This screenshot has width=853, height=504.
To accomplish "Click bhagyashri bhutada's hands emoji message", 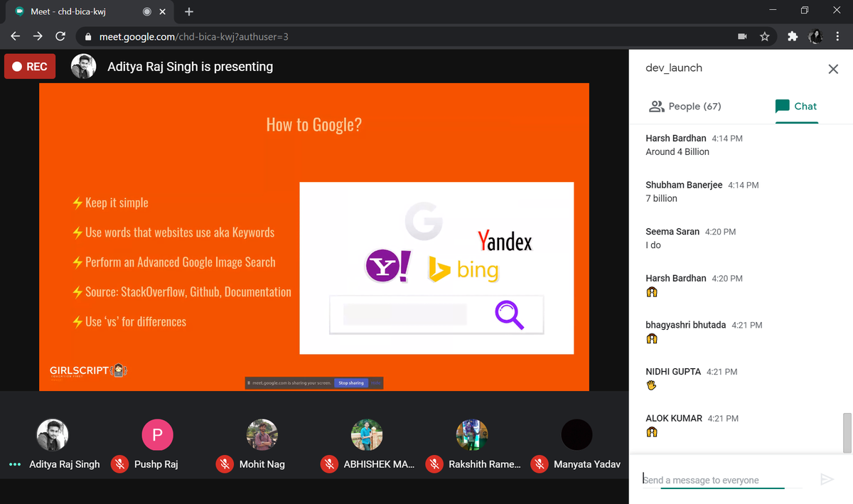I will [x=651, y=338].
